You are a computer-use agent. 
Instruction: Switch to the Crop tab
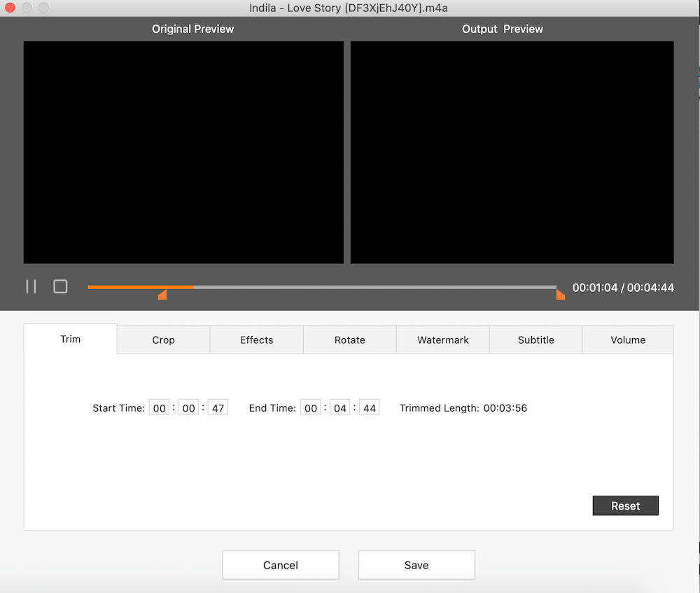(163, 340)
